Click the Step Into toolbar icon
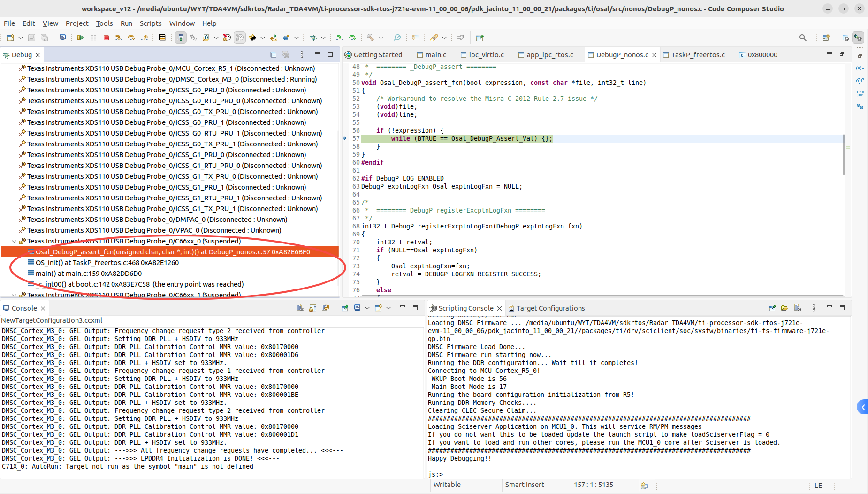 [x=119, y=38]
